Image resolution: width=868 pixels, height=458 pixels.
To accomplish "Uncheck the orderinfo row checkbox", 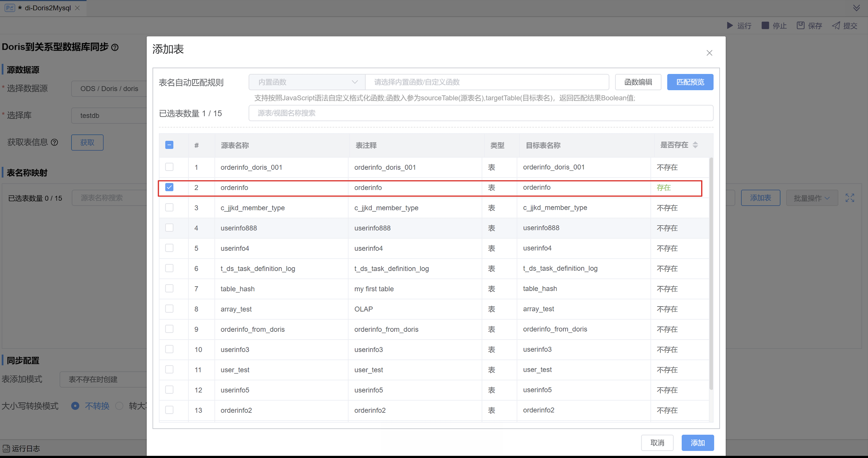I will [x=169, y=187].
